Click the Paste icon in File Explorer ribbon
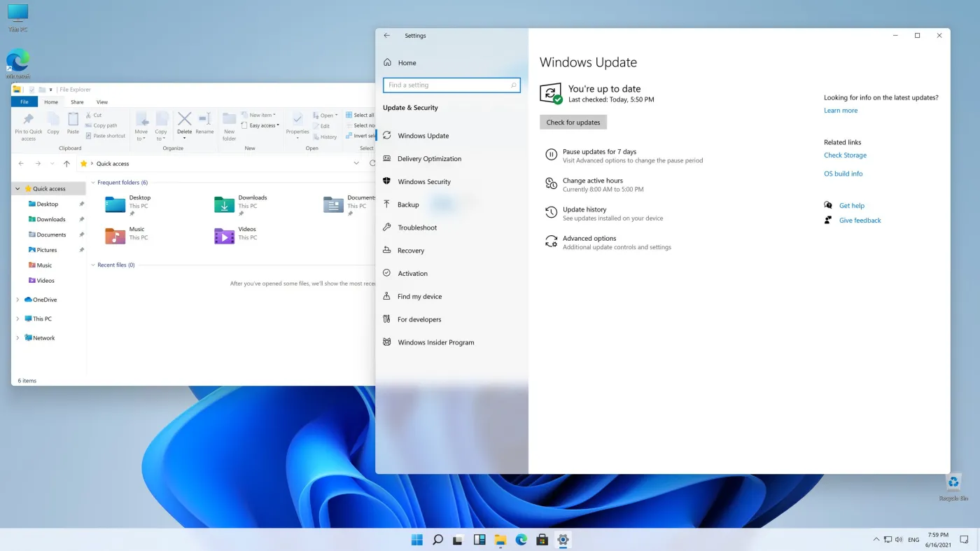The width and height of the screenshot is (980, 551). click(73, 119)
